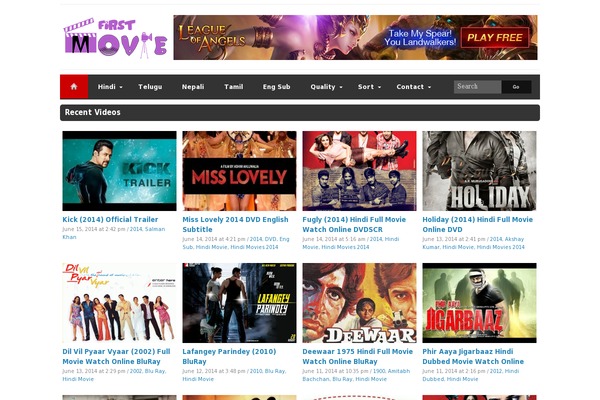Submit search with the Go button
Viewport: 600px width, 400px height.
coord(516,87)
